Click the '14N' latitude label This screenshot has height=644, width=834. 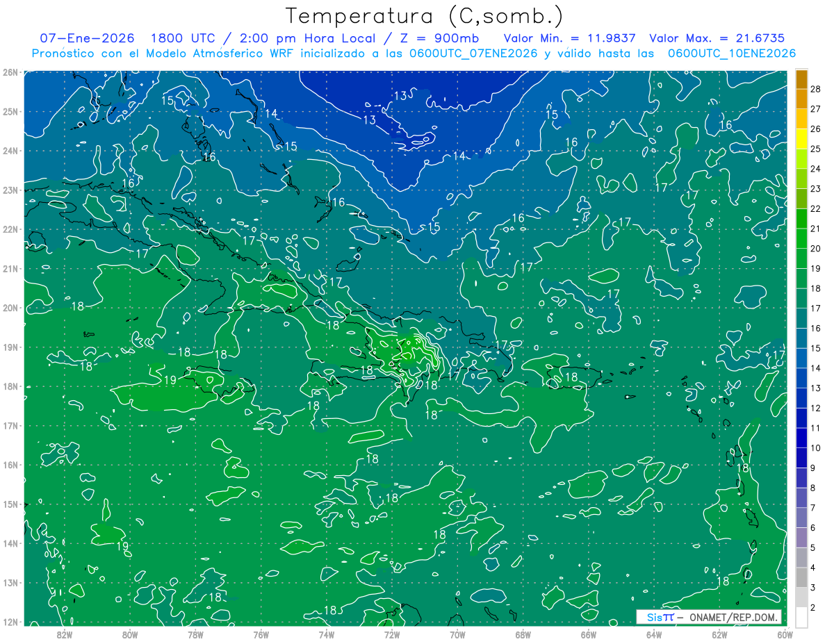(10, 543)
